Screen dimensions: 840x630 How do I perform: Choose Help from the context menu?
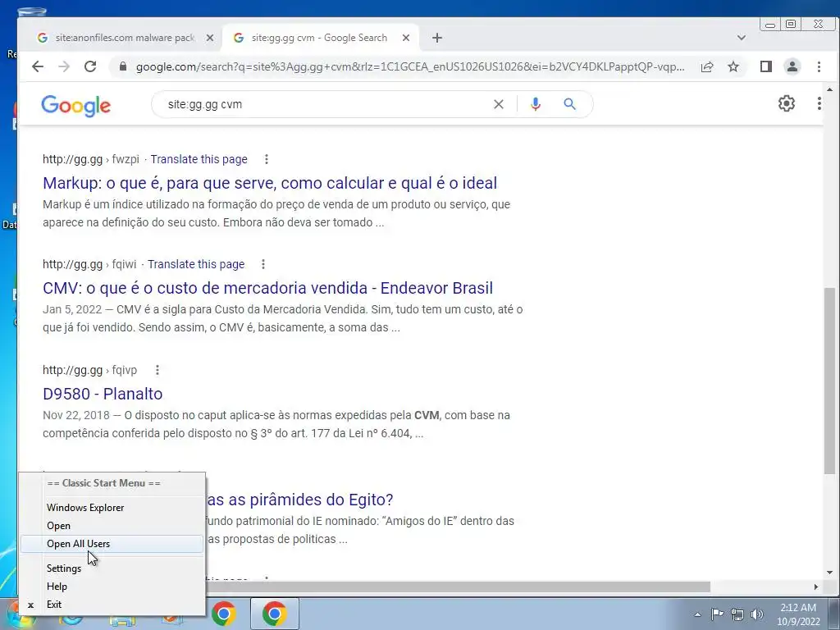tap(112, 586)
